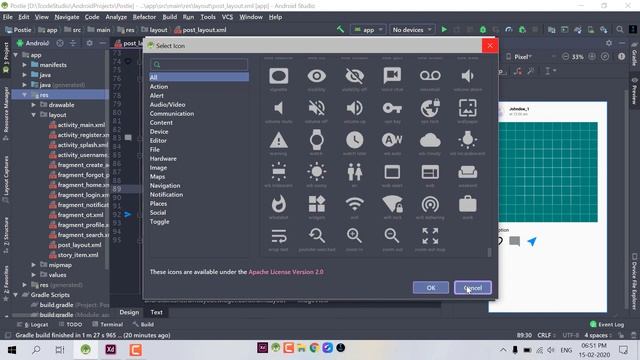The image size is (640, 360).
Task: Select the work briefcase icon
Action: (x=467, y=204)
